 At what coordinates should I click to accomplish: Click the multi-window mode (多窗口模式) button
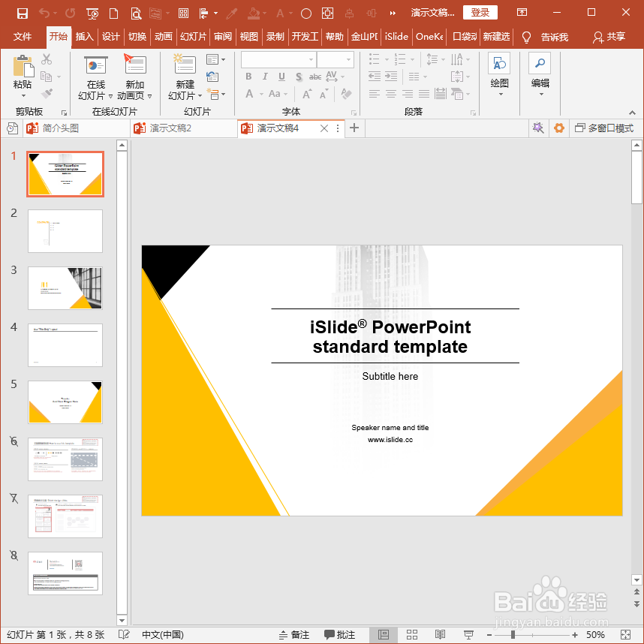pos(603,128)
